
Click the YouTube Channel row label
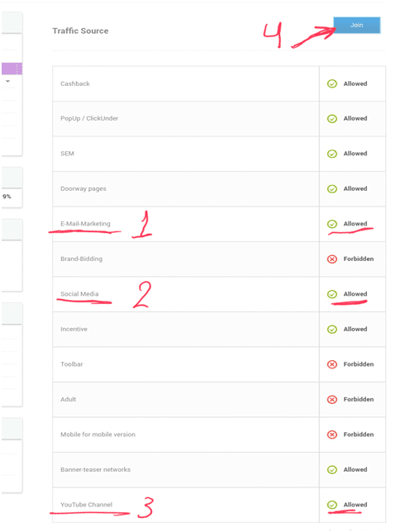(x=86, y=505)
